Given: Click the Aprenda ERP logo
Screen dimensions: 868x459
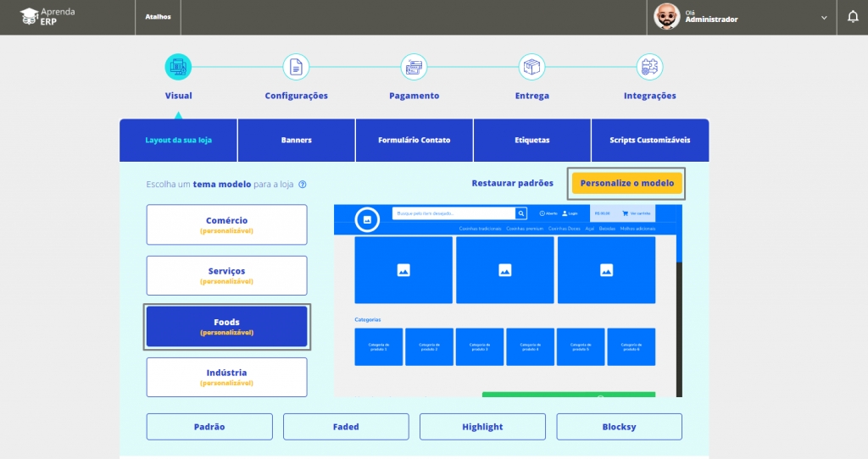Looking at the screenshot, I should pyautogui.click(x=48, y=17).
